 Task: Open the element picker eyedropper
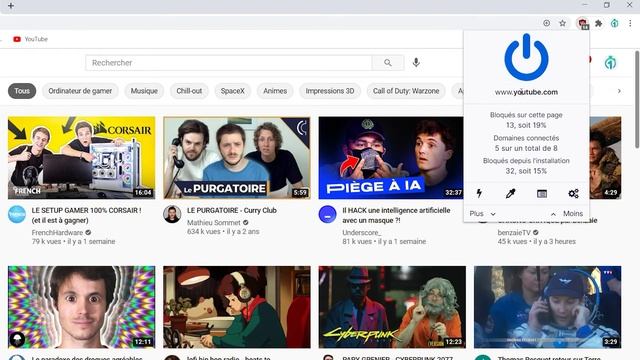(x=511, y=193)
